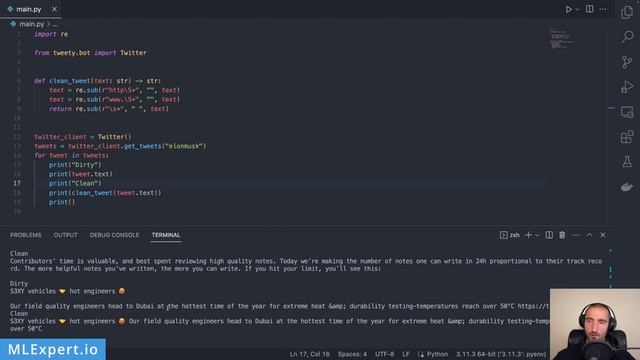The width and height of the screenshot is (640, 360).
Task: Select the 3.11.3 64-bit interpreter entry
Action: (x=501, y=354)
